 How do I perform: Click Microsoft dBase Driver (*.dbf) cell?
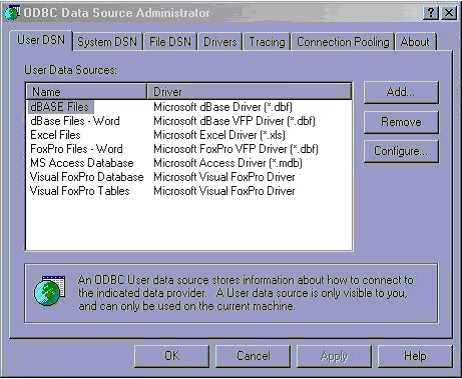(223, 107)
